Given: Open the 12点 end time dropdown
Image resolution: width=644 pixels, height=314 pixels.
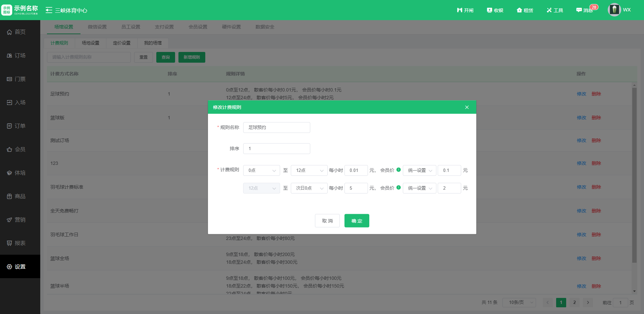Looking at the screenshot, I should (309, 170).
